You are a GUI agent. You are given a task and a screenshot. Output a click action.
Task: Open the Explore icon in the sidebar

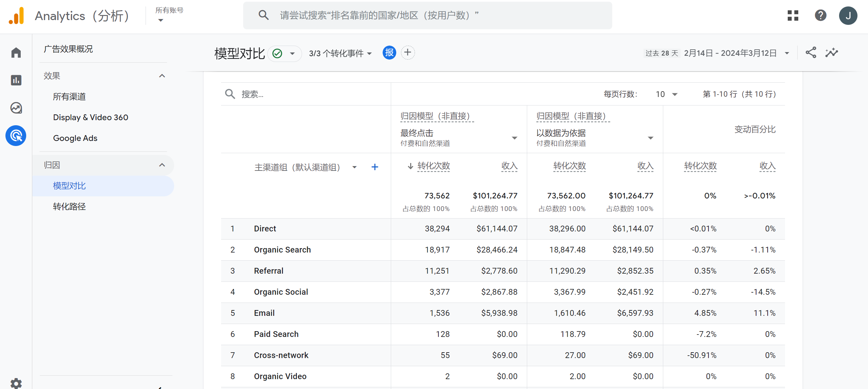point(16,108)
